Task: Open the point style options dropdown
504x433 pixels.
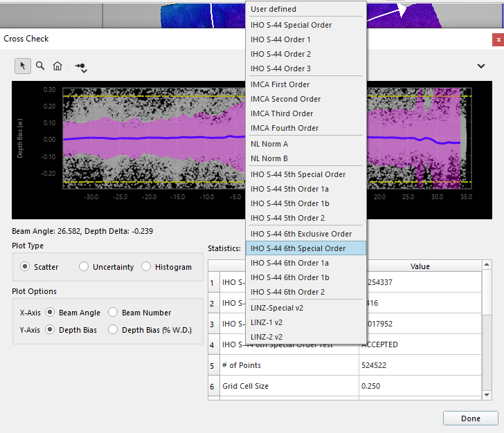Action: pyautogui.click(x=82, y=67)
